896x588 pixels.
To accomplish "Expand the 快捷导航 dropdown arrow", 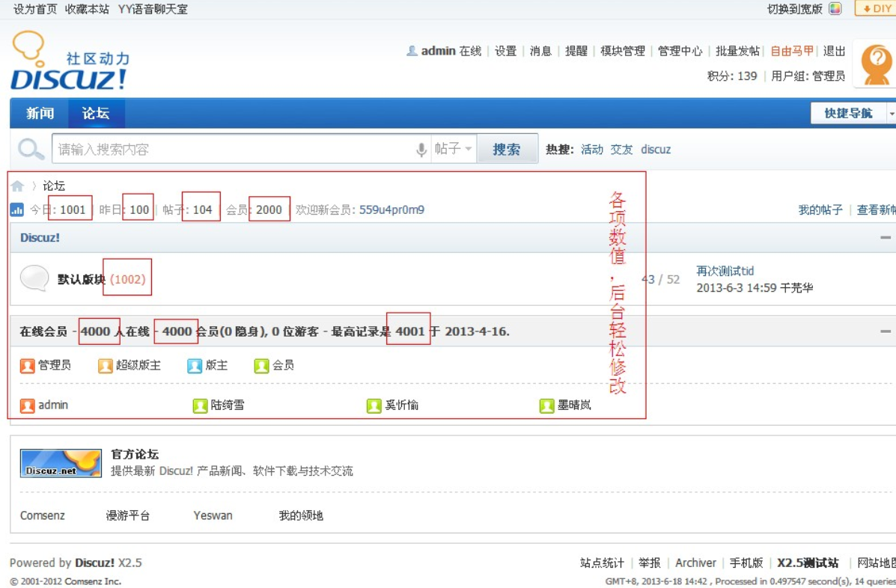I will coord(892,114).
